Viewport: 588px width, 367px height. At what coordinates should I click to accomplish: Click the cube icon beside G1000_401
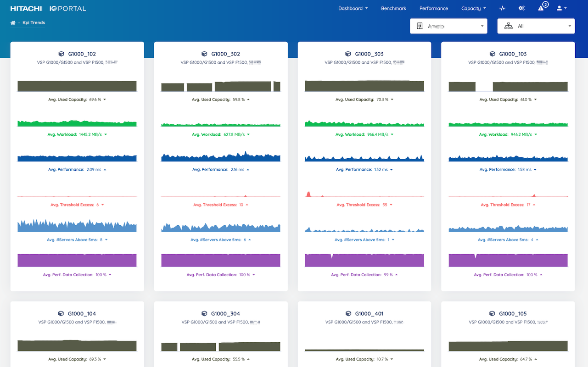click(x=348, y=314)
